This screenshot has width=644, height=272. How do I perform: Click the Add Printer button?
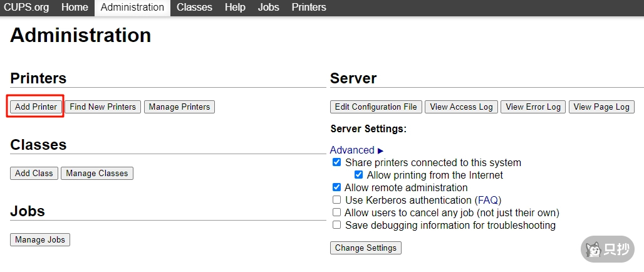click(x=36, y=107)
